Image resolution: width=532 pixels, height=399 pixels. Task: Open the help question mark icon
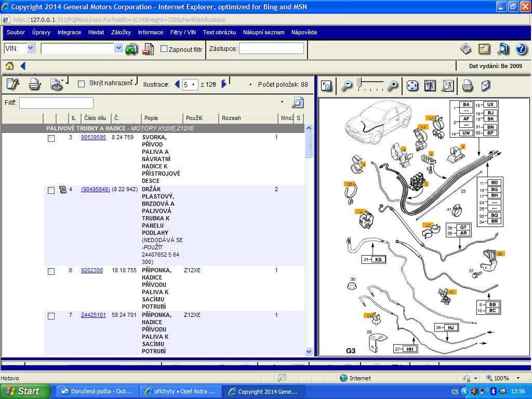pyautogui.click(x=521, y=49)
